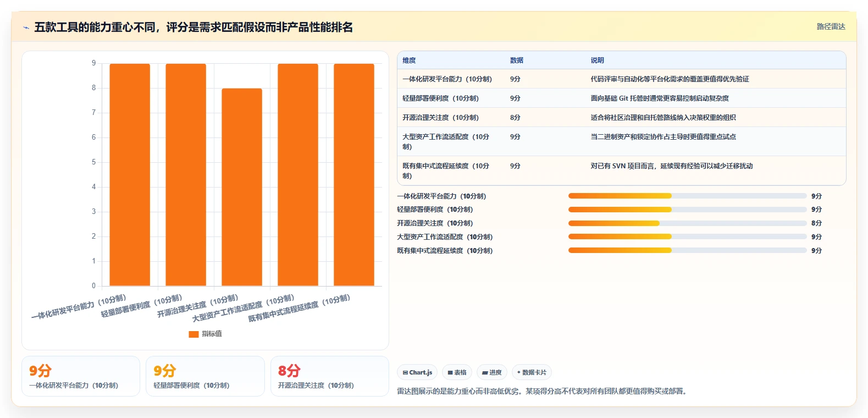Click progress bar for 轻量部署便利度
The height and width of the screenshot is (418, 868).
pos(687,210)
